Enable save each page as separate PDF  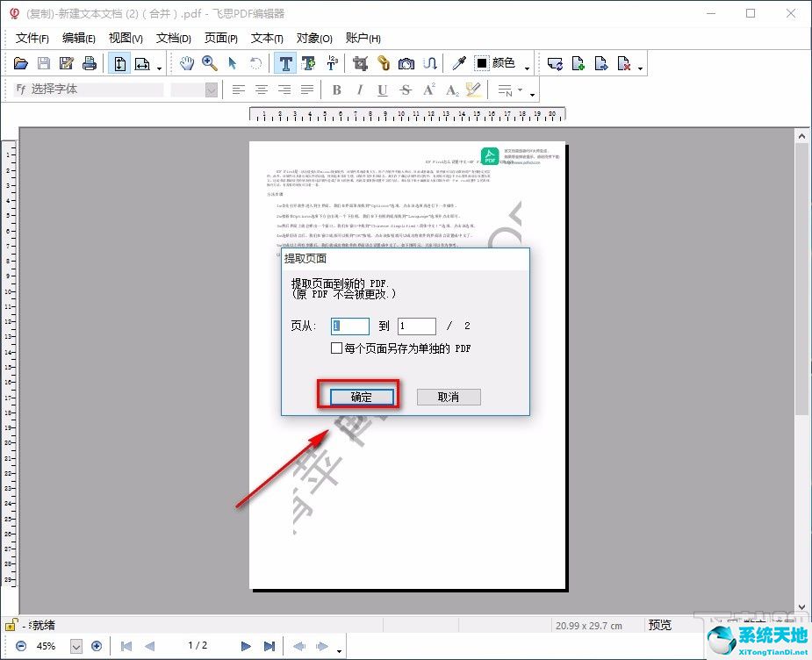(x=336, y=348)
